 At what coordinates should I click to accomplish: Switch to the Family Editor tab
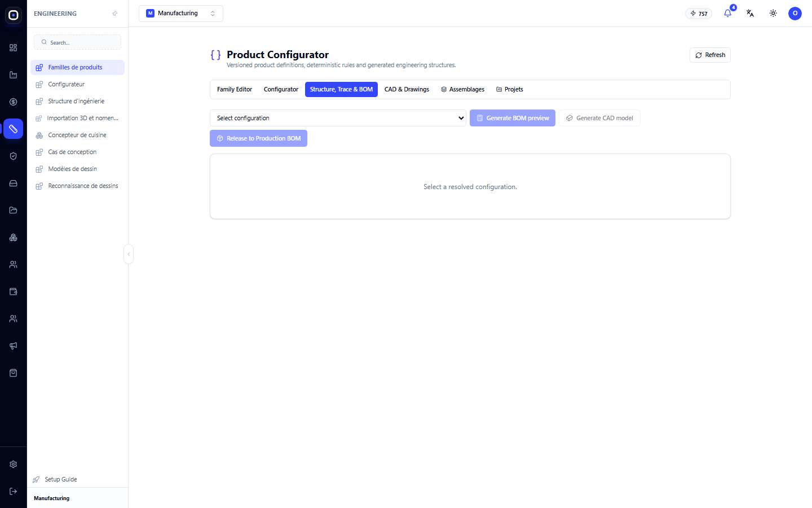coord(235,89)
